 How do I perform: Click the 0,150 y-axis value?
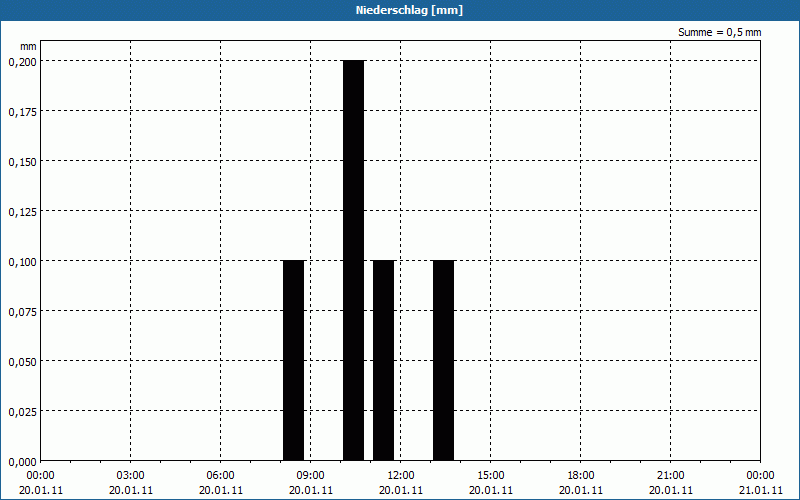[22, 162]
